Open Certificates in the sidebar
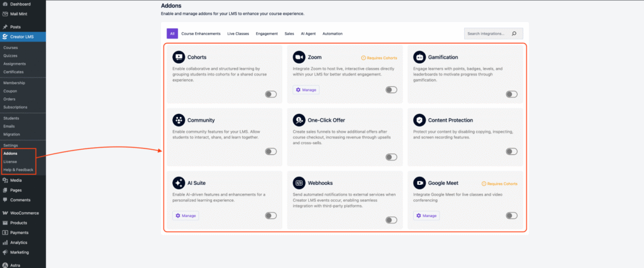The height and width of the screenshot is (268, 644). pos(14,72)
